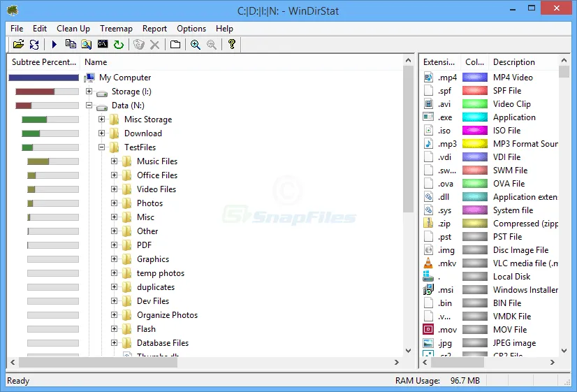This screenshot has height=392, width=577.
Task: Select the Graphics folder row
Action: pyautogui.click(x=153, y=259)
